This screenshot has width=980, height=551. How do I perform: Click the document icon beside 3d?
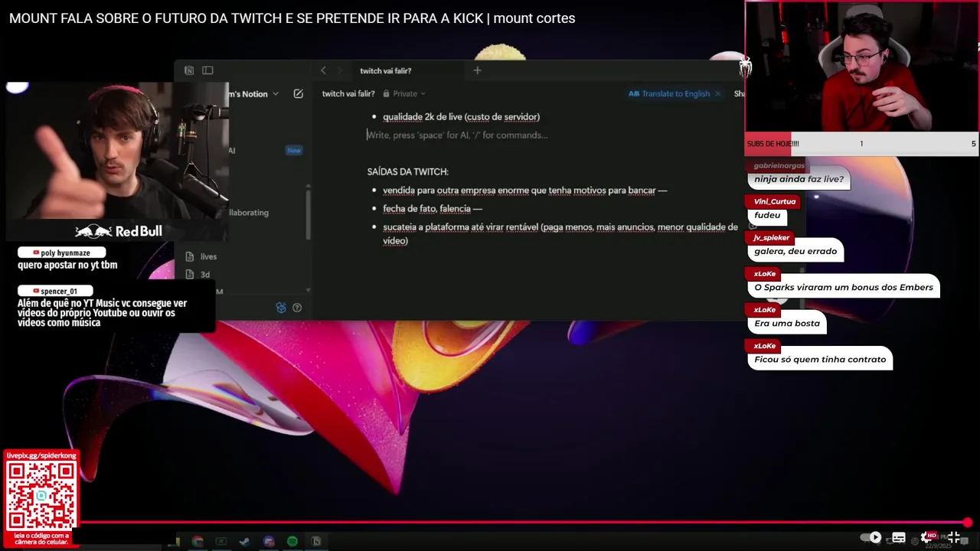coord(190,274)
